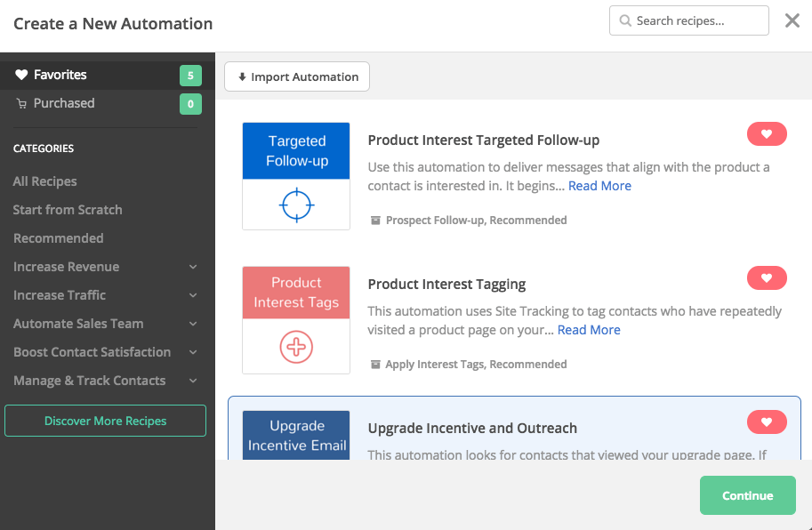Click the Targeted Follow-up crosshair icon
The width and height of the screenshot is (812, 530).
[x=296, y=205]
